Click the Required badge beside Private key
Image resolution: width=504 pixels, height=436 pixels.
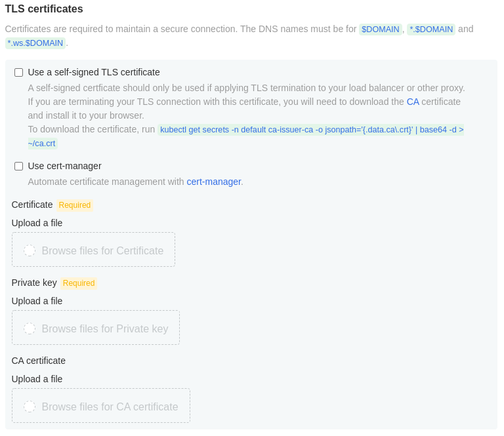pos(79,283)
